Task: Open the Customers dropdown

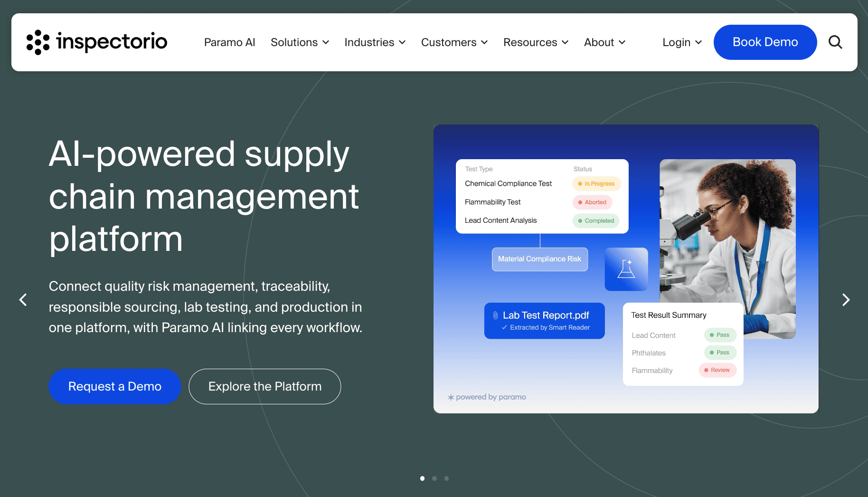Action: (454, 42)
